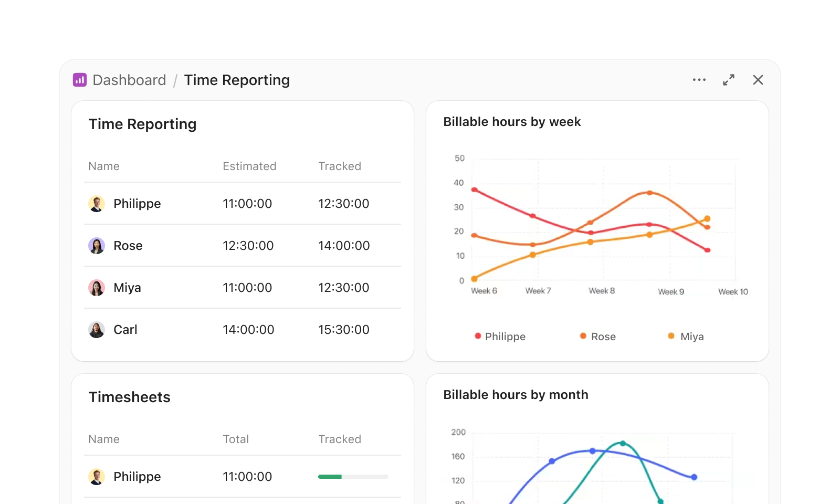Expand the dashboard to fullscreen
The image size is (840, 504).
pyautogui.click(x=729, y=80)
